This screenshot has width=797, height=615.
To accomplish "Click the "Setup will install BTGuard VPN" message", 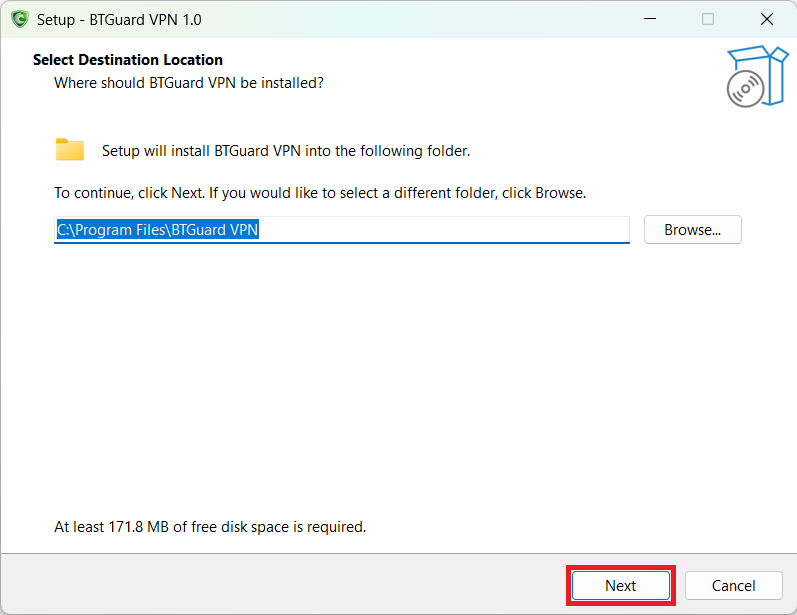I will (285, 151).
